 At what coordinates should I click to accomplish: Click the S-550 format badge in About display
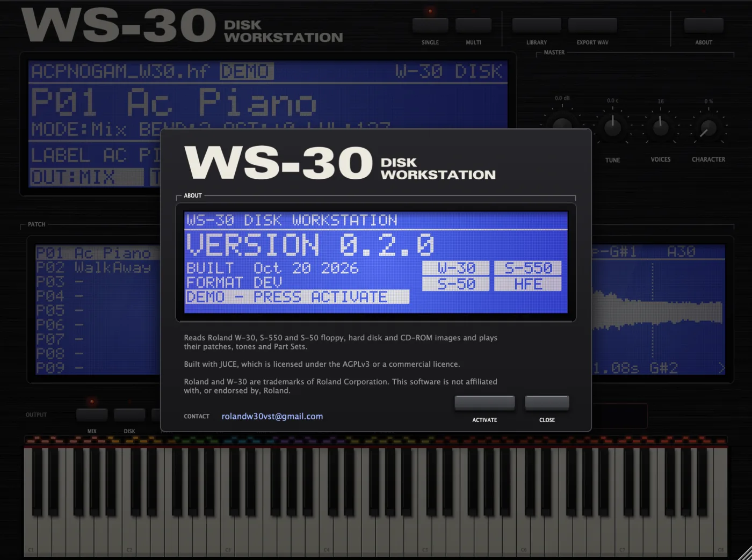(x=528, y=268)
